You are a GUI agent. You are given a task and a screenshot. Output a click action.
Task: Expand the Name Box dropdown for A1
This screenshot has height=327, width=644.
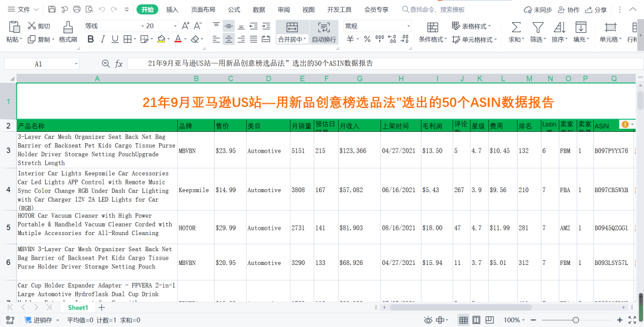click(x=76, y=64)
